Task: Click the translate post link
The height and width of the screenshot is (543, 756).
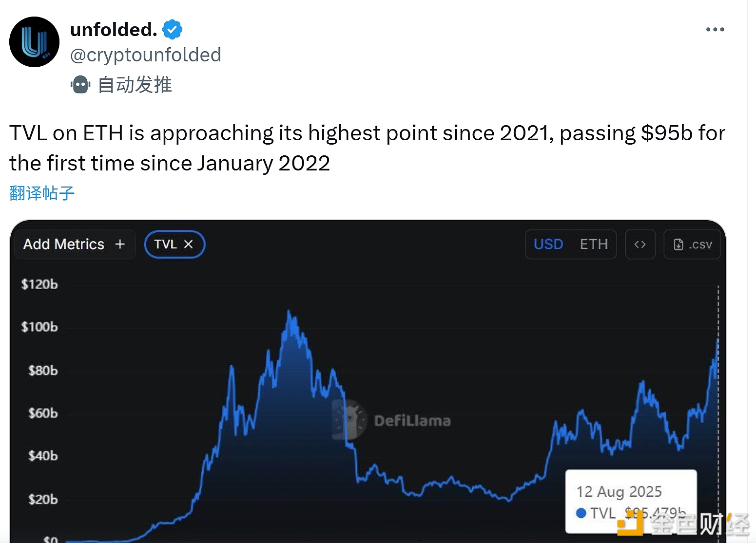Action: pos(42,193)
